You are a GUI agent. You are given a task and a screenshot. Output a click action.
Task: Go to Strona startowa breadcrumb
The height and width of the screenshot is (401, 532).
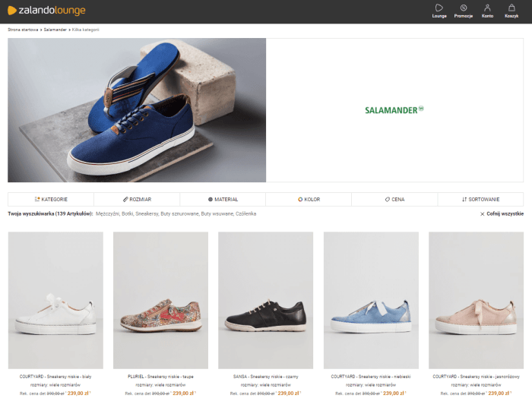23,30
